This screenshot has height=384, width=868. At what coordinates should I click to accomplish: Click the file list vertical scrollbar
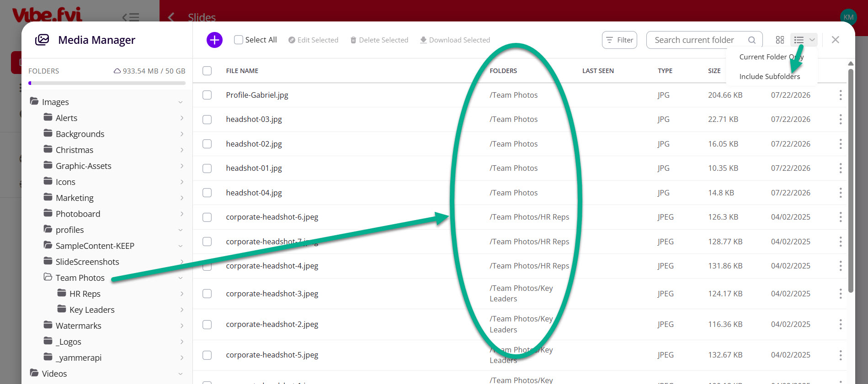click(850, 180)
